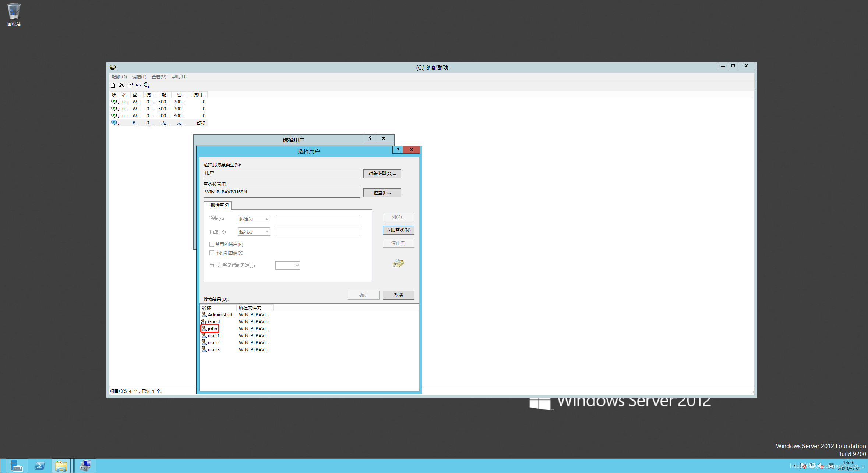Click the 名称 search text field
This screenshot has height=473, width=868.
318,220
